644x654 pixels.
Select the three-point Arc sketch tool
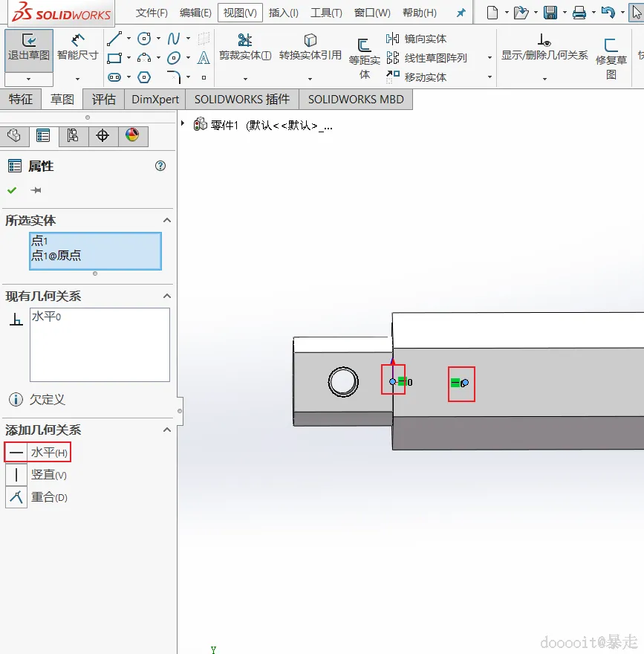[x=144, y=58]
